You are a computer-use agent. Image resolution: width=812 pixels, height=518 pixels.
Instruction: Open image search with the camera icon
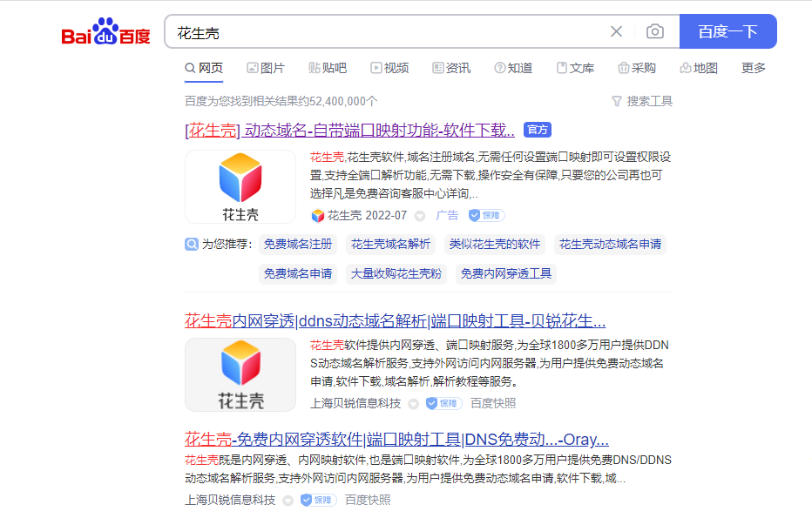click(x=655, y=31)
